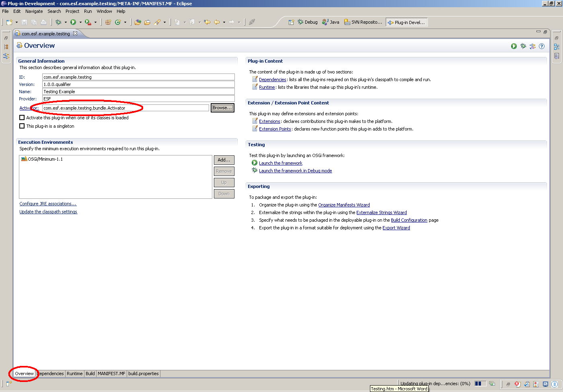Switch to the SVN Repository perspective
This screenshot has height=392, width=563.
[363, 22]
